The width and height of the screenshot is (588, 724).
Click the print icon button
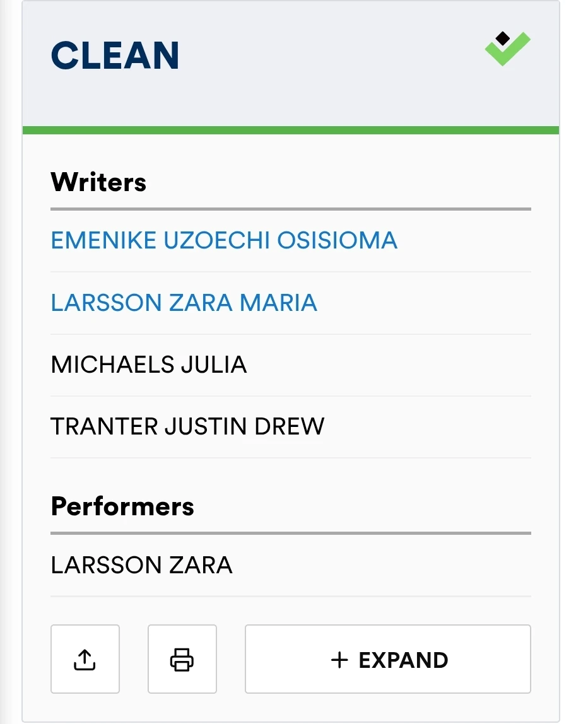coord(182,659)
